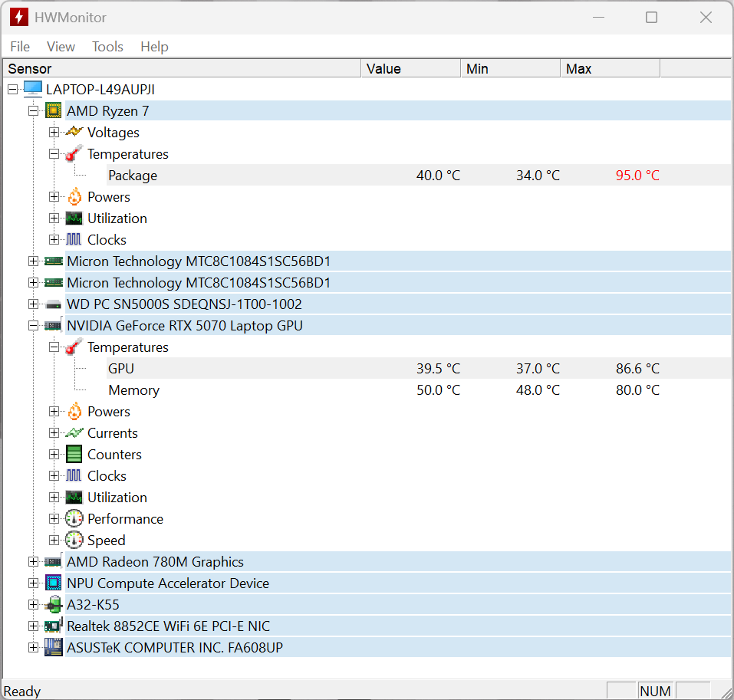Collapse the NVIDIA GPU Temperatures section

(x=54, y=347)
